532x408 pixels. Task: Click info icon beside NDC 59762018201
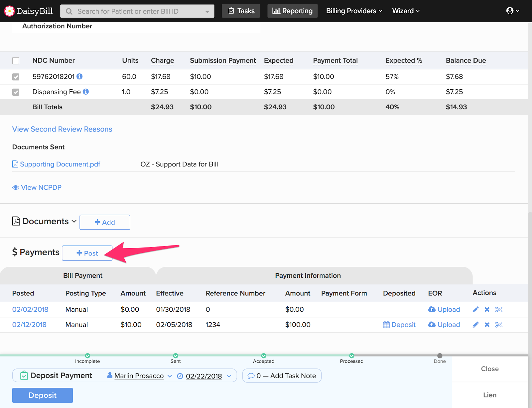[79, 76]
